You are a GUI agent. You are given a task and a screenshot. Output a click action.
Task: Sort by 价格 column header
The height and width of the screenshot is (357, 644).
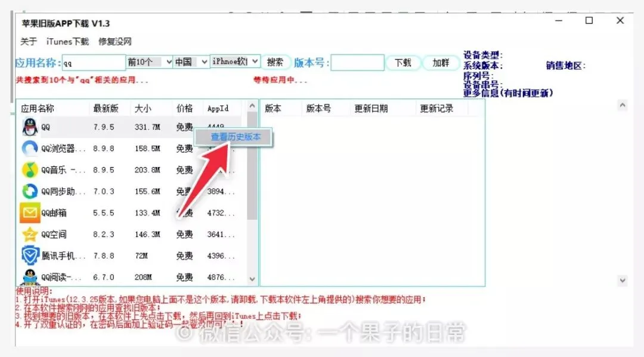184,109
